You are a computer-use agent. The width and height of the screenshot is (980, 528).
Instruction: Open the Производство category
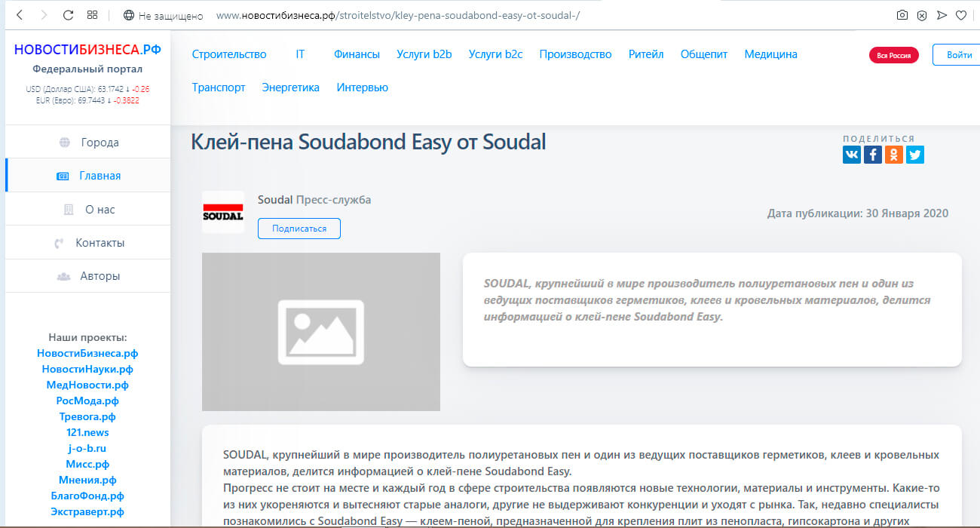point(575,54)
